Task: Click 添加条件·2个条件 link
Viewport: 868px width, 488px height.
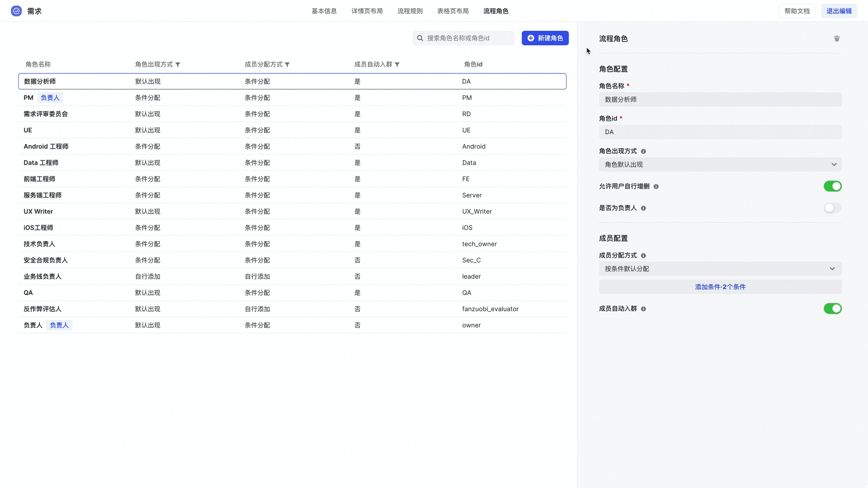Action: [x=720, y=287]
